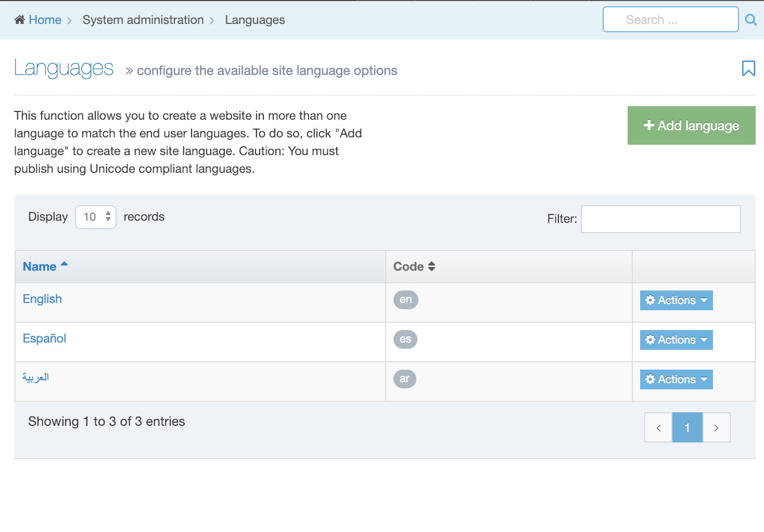Go to next page using right chevron
The image size is (764, 532).
pyautogui.click(x=716, y=428)
